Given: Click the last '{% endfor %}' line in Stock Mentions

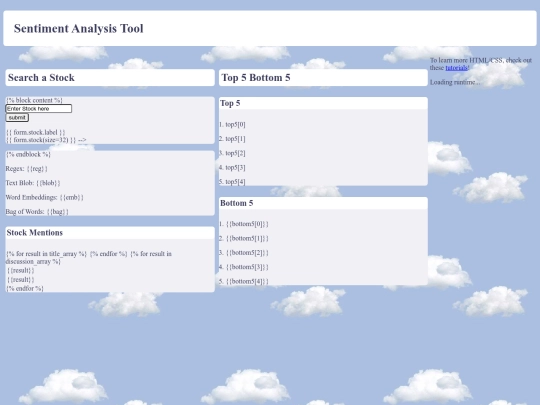Looking at the screenshot, I should [25, 288].
